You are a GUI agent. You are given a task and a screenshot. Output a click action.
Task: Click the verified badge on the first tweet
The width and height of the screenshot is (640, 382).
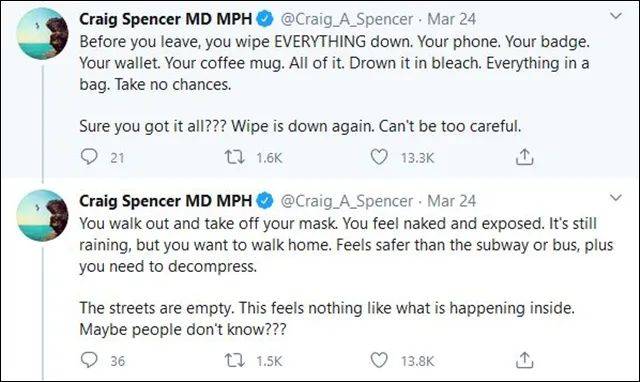[265, 19]
